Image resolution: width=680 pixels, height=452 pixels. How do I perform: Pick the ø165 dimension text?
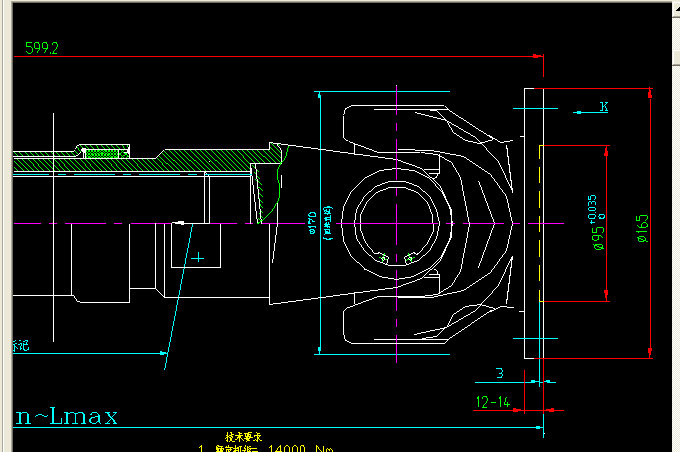coord(641,228)
